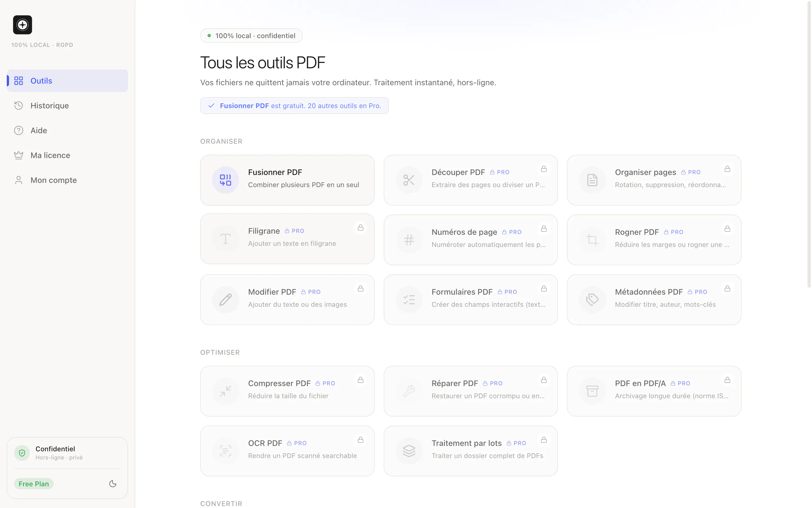
Task: Click the Métadonnées PDF tag icon
Action: coord(592,300)
